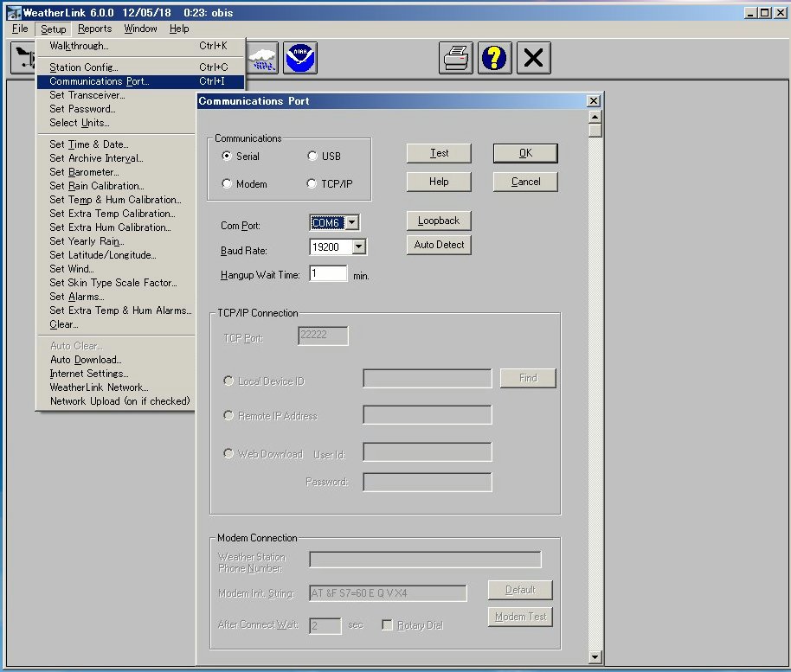This screenshot has height=672, width=791.
Task: Select the Serial radio button
Action: click(227, 156)
